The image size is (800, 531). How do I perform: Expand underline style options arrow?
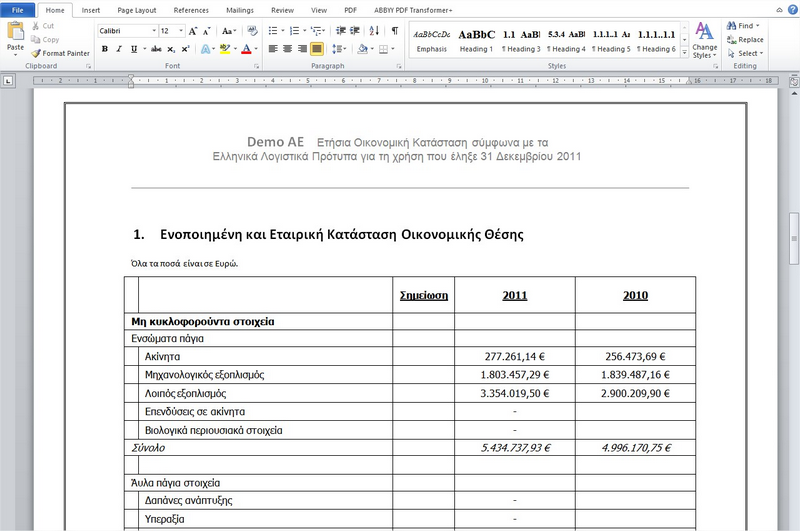(x=145, y=49)
